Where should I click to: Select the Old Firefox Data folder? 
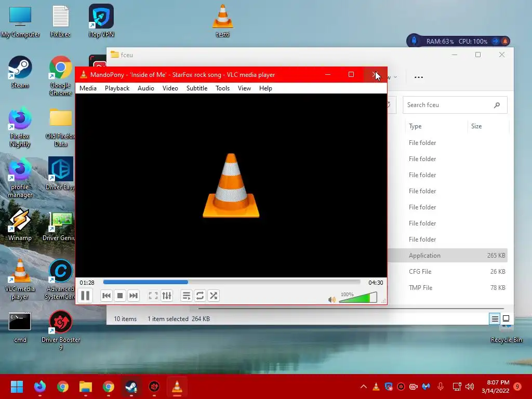pos(60,127)
